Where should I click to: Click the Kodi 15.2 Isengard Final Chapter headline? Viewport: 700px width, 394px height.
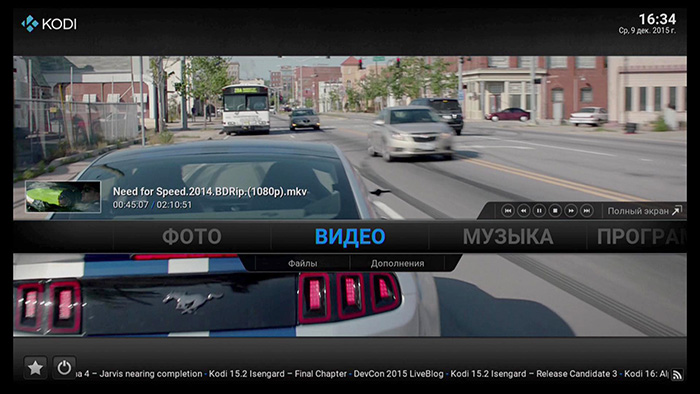coord(278,374)
